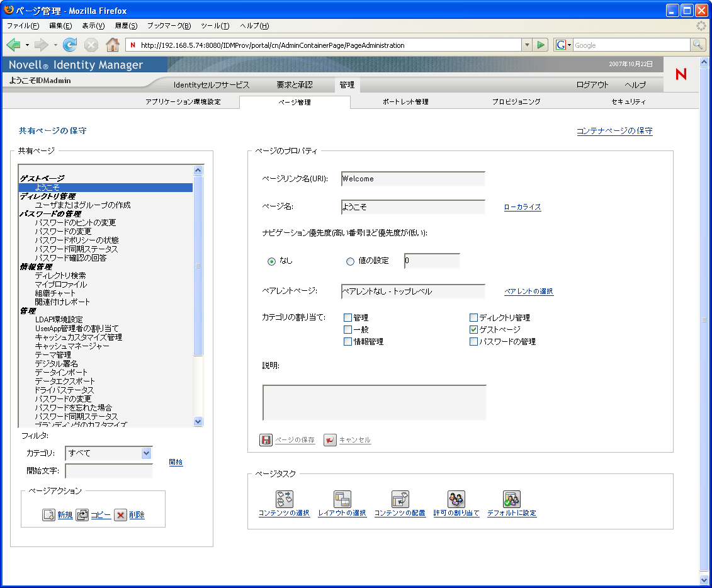Click the new page icon beside 新規
The height and width of the screenshot is (588, 712).
point(49,515)
